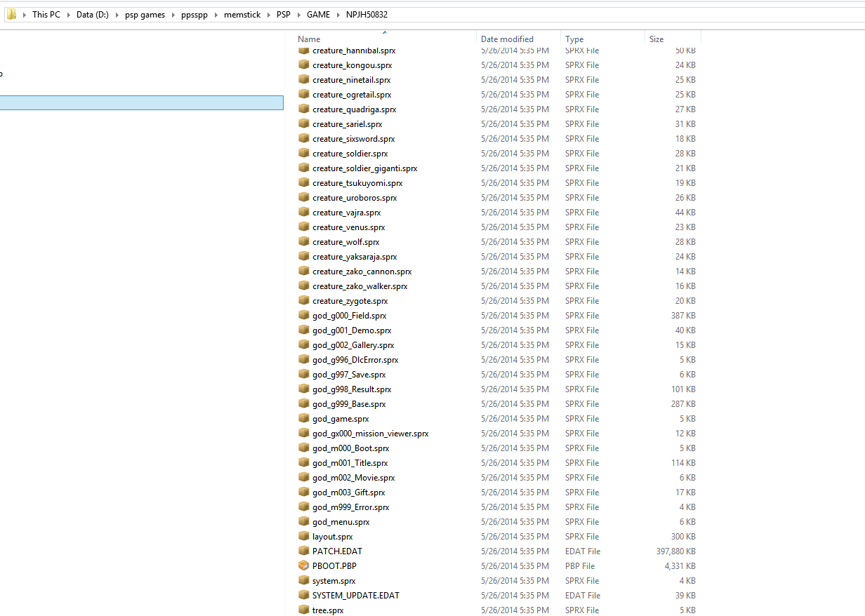Click the PBOOT.PBP file icon

[x=303, y=565]
